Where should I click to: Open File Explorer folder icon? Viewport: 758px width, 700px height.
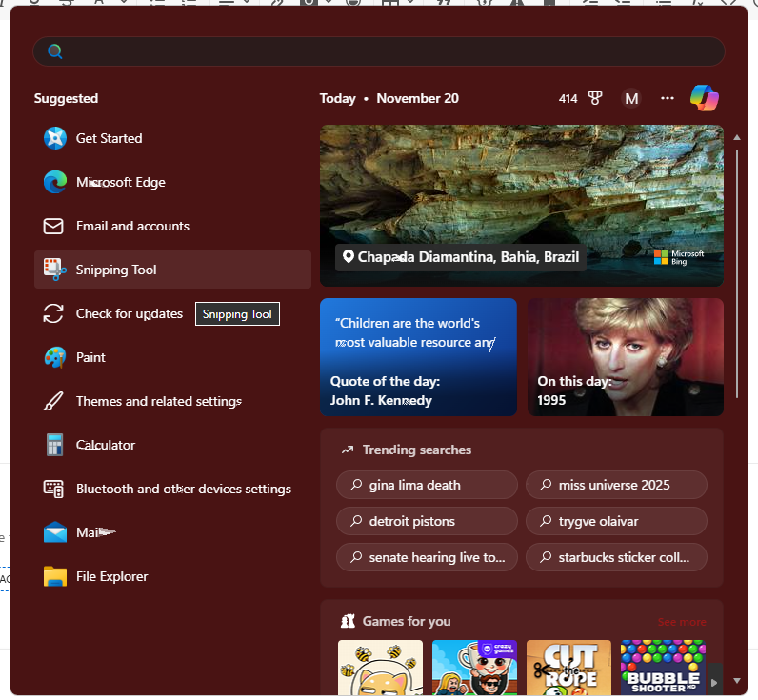click(55, 576)
